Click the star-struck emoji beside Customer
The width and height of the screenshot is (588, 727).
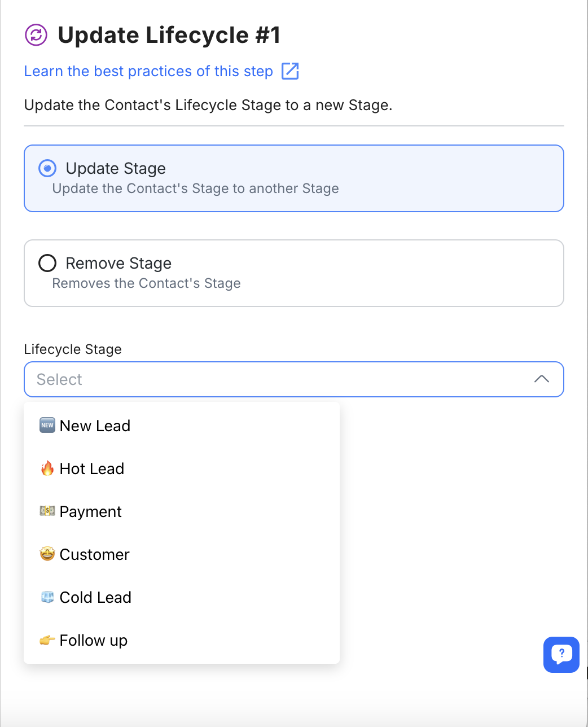pos(47,554)
